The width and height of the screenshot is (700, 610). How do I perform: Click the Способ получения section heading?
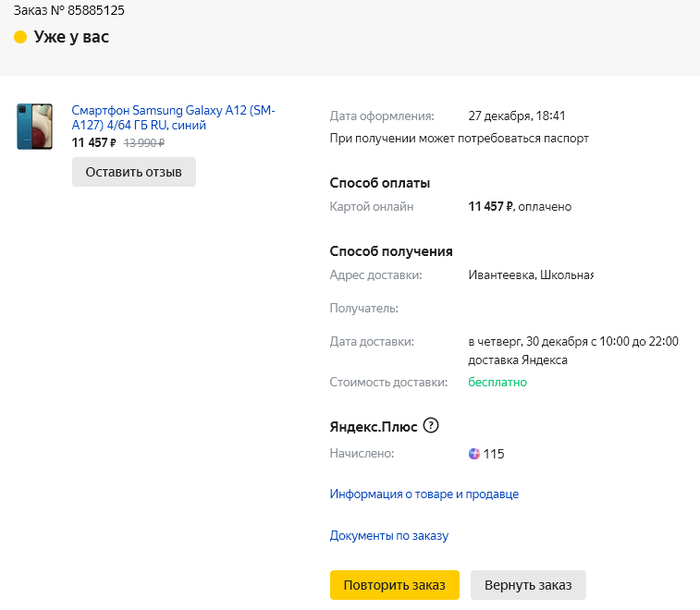(x=391, y=251)
